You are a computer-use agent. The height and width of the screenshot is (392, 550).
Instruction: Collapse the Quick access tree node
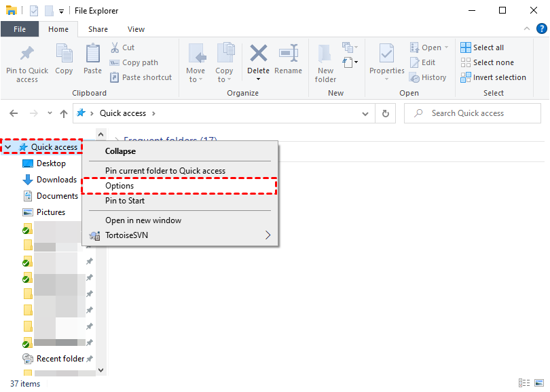pyautogui.click(x=8, y=146)
